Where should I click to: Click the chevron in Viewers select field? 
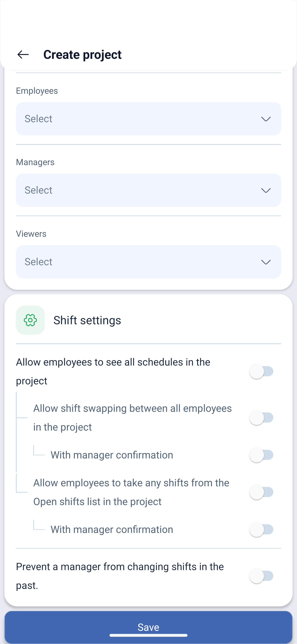(266, 262)
